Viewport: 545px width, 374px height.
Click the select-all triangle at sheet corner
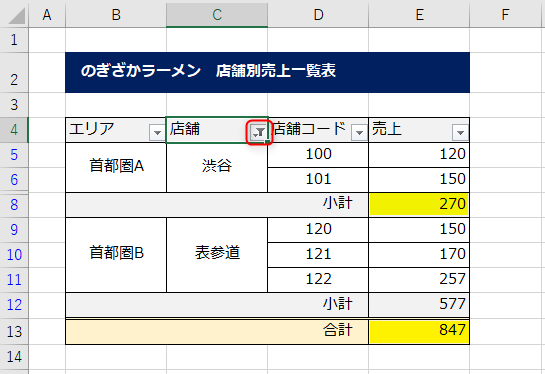coord(17,16)
